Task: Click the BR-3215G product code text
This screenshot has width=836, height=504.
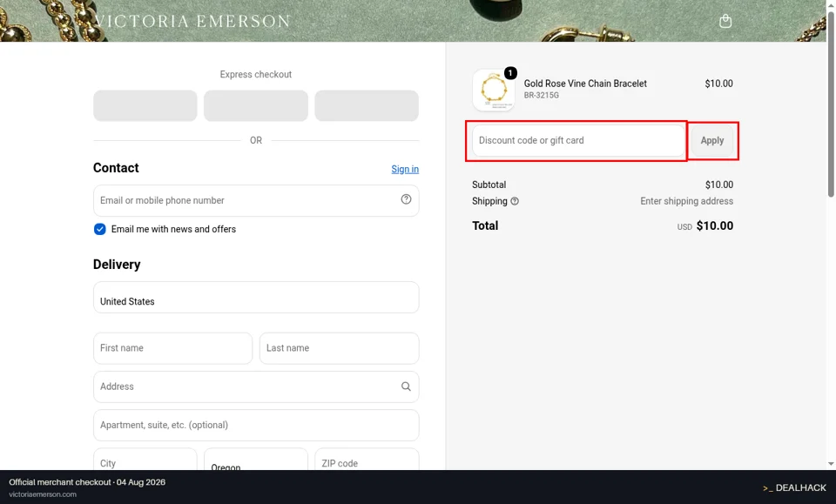Action: [541, 96]
